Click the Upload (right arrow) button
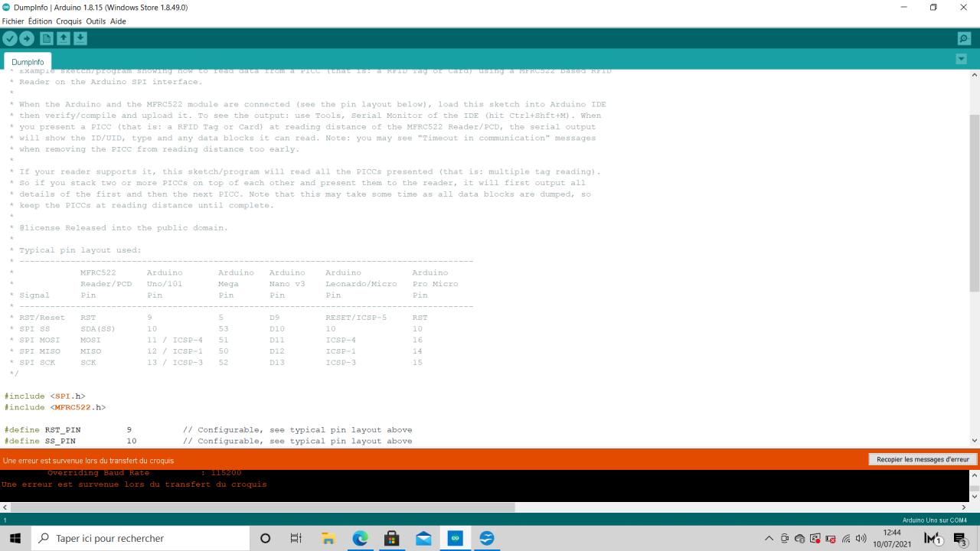This screenshot has height=551, width=980. coord(27,38)
